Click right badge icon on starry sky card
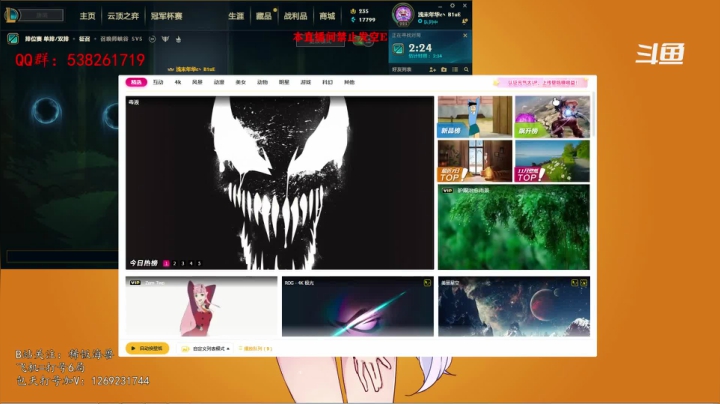This screenshot has width=720, height=404. [x=584, y=283]
